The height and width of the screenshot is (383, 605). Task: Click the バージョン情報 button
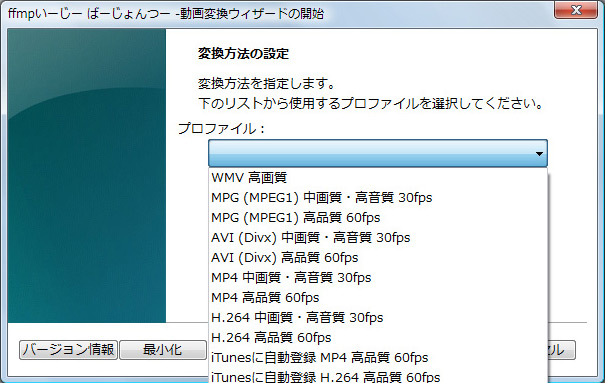tap(68, 350)
